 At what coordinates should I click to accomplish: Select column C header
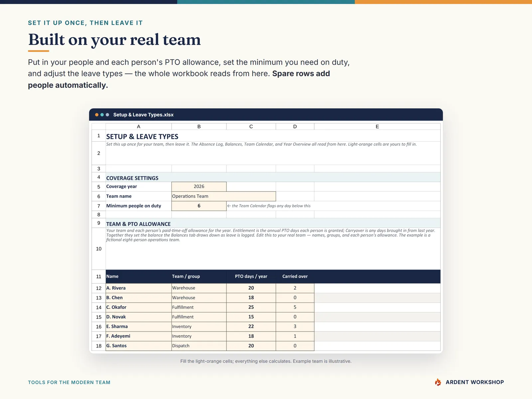coord(251,126)
